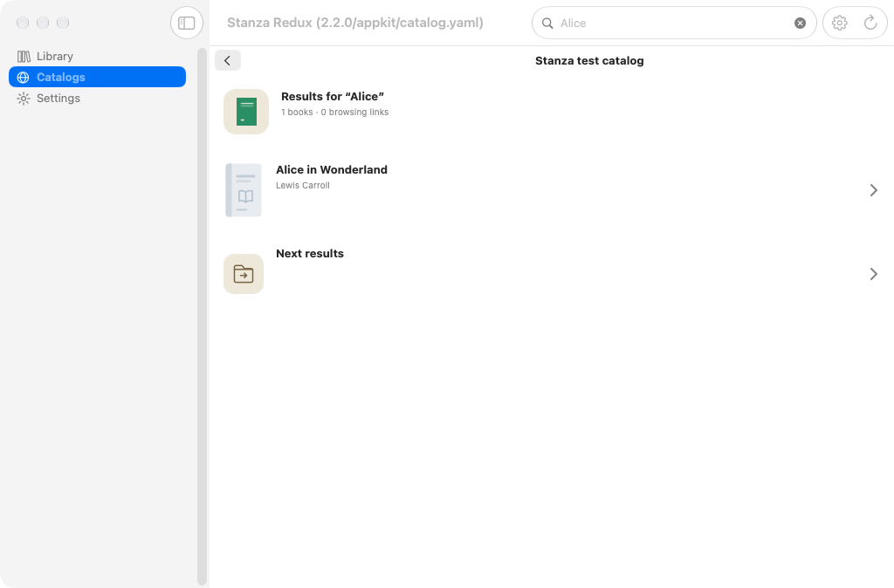Screen dimensions: 894x588
Task: Clear the search text with the X button
Action: pyautogui.click(x=800, y=23)
